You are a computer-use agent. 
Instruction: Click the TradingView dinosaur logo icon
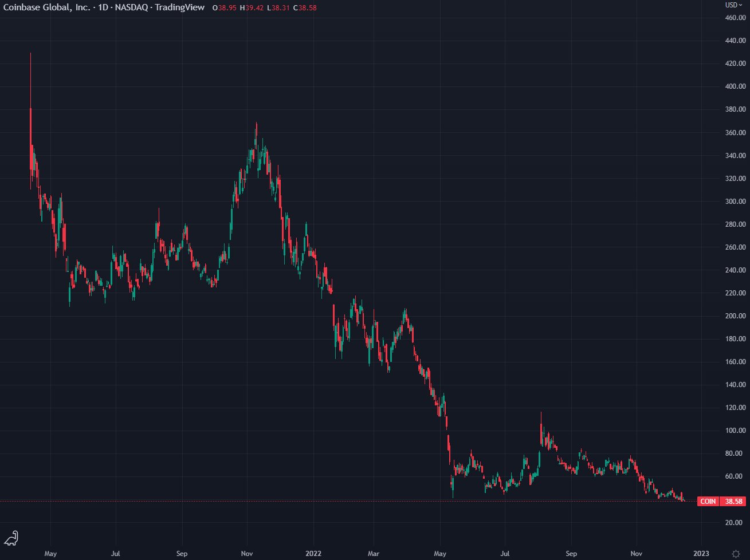11,538
